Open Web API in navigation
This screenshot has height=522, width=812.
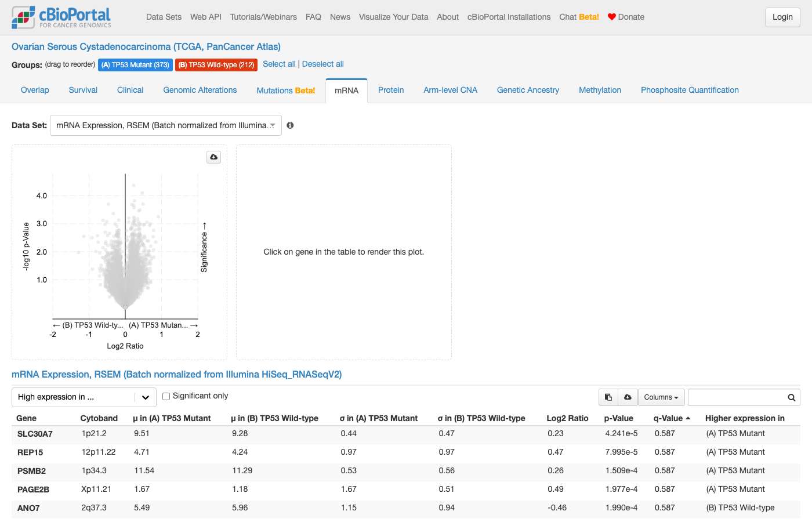(x=206, y=17)
